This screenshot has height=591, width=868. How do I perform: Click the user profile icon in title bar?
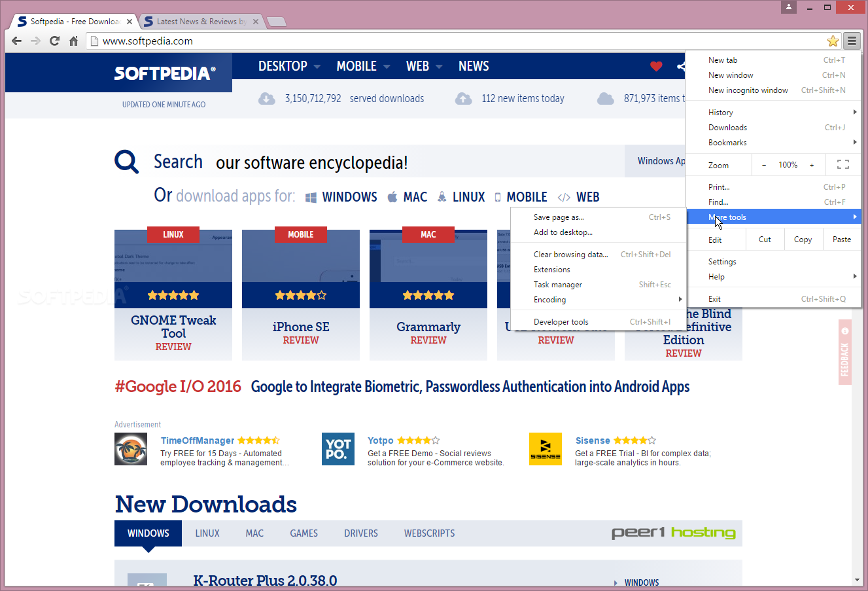pos(789,7)
